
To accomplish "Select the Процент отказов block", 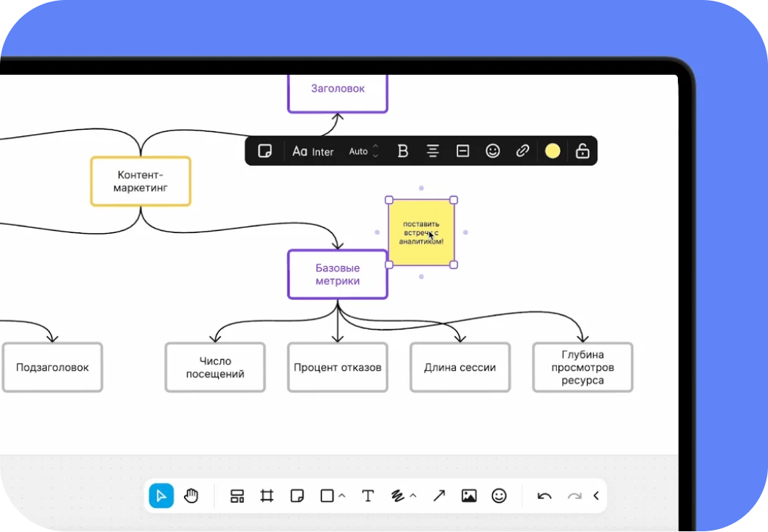I will tap(338, 367).
